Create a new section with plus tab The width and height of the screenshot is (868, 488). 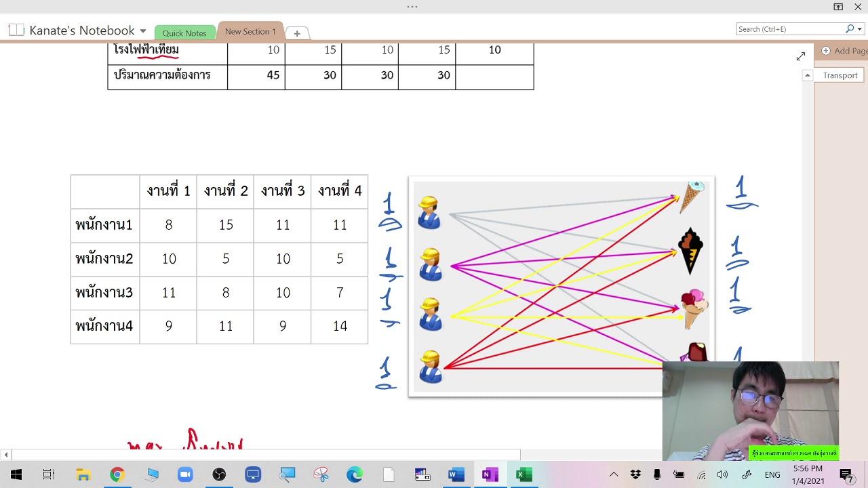(297, 33)
